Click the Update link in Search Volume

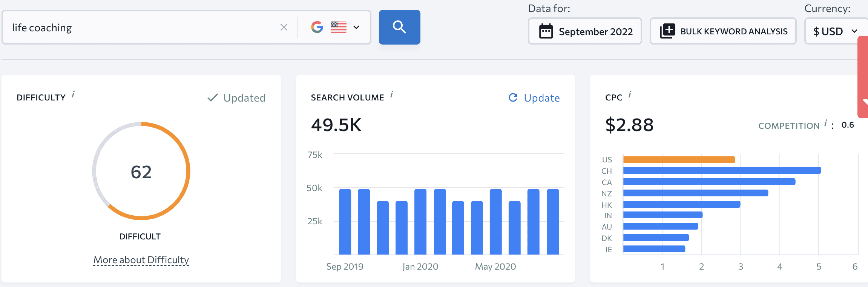[x=541, y=98]
